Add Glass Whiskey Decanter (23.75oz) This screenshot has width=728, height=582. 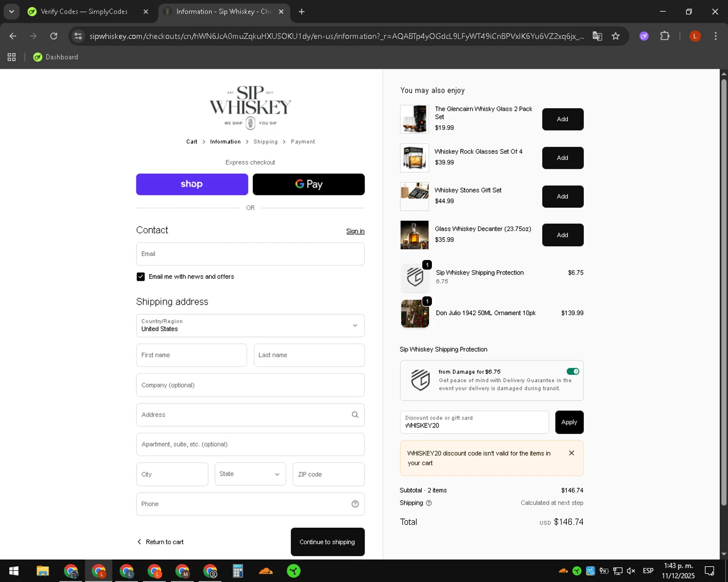(563, 235)
